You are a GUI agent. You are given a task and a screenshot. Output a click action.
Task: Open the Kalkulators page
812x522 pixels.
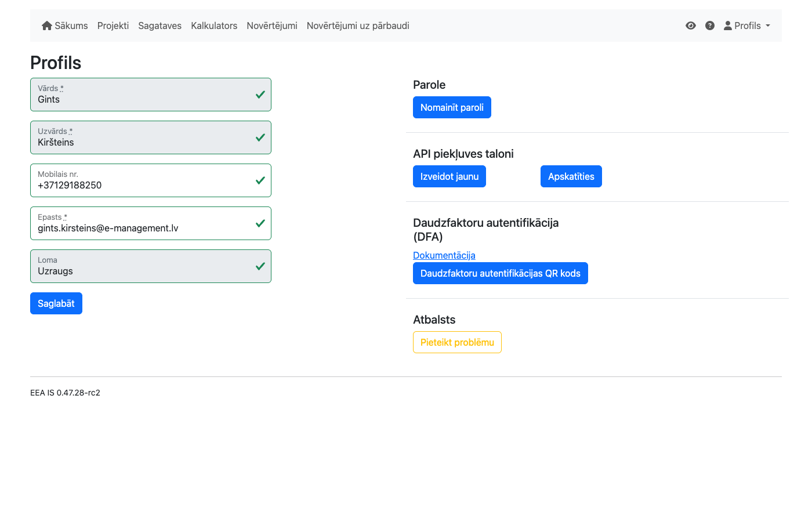(214, 26)
